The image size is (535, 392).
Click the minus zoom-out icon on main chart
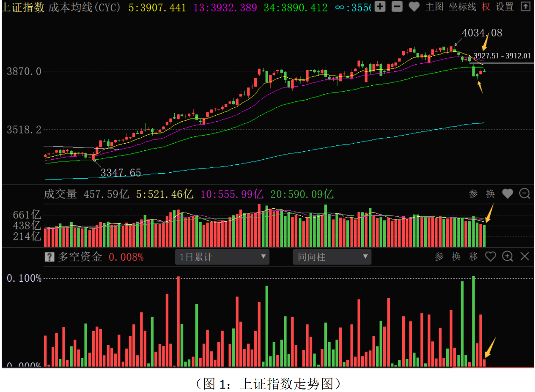[x=397, y=7]
